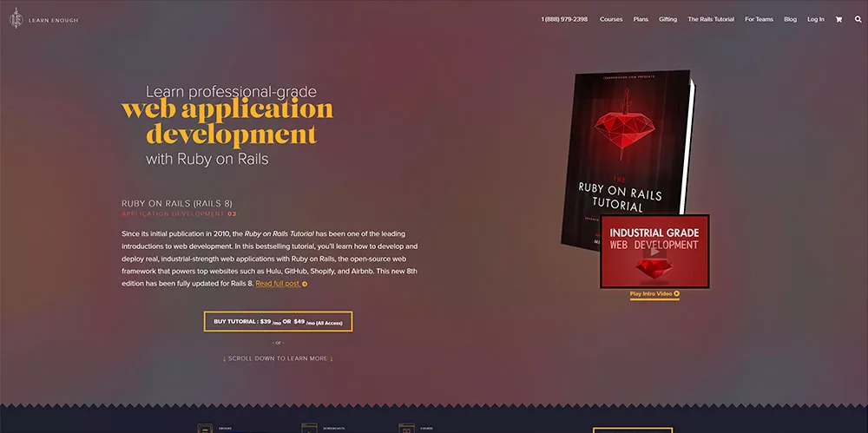Image resolution: width=868 pixels, height=433 pixels.
Task: Open The Rails Tutorial menu item
Action: [x=711, y=19]
